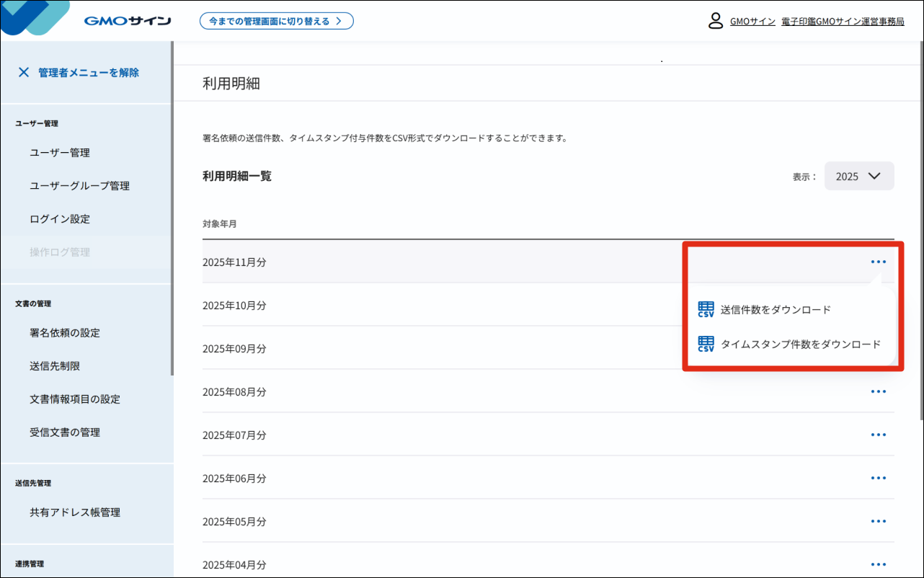Click CSV icon beside 送信件数をダウンロード

(706, 310)
